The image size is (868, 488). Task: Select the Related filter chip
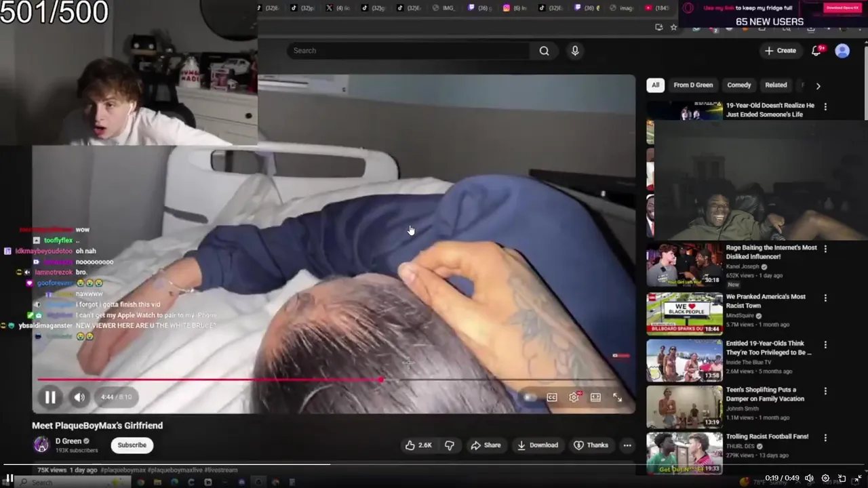(776, 85)
